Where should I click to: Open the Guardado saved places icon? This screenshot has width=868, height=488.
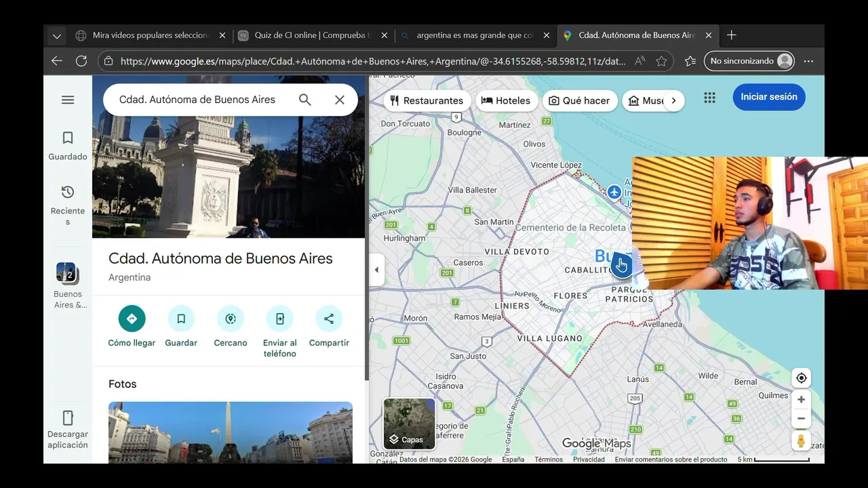pyautogui.click(x=68, y=138)
